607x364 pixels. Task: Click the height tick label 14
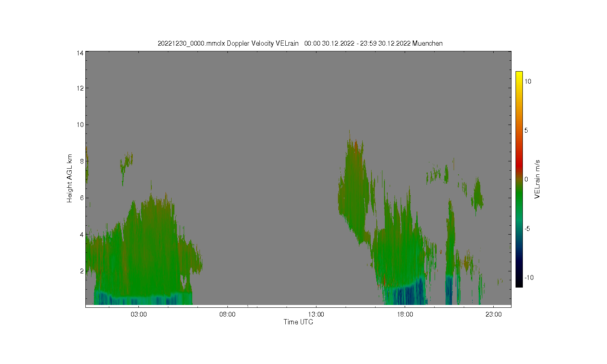(80, 53)
